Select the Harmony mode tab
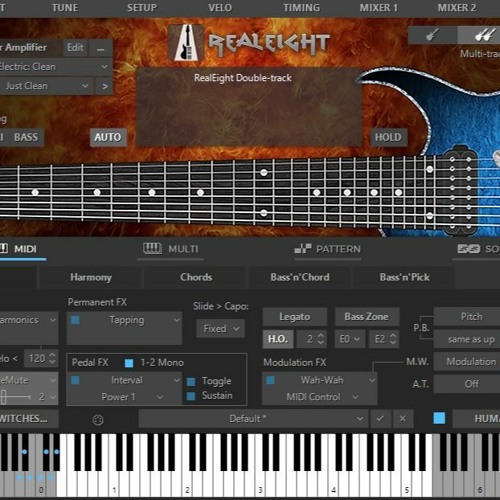The height and width of the screenshot is (500, 500). click(x=91, y=277)
